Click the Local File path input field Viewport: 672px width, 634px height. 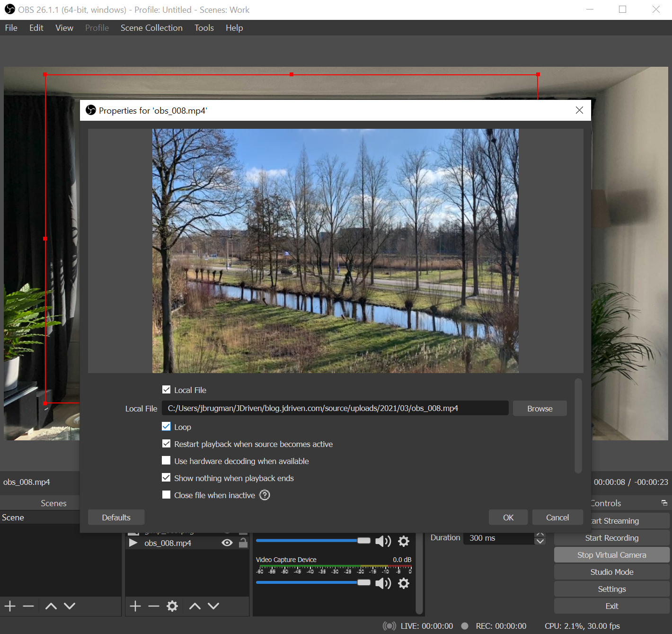pyautogui.click(x=335, y=408)
